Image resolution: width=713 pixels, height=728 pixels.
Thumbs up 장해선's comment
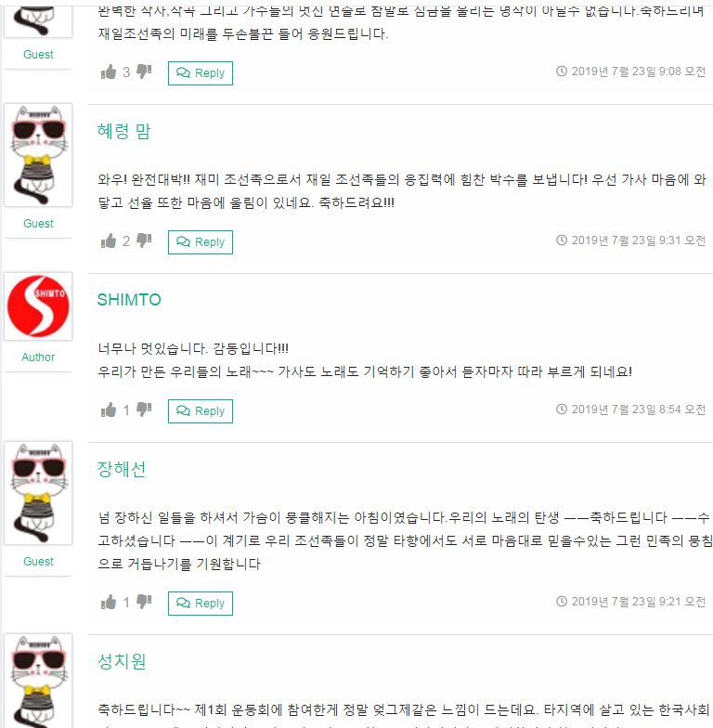109,602
